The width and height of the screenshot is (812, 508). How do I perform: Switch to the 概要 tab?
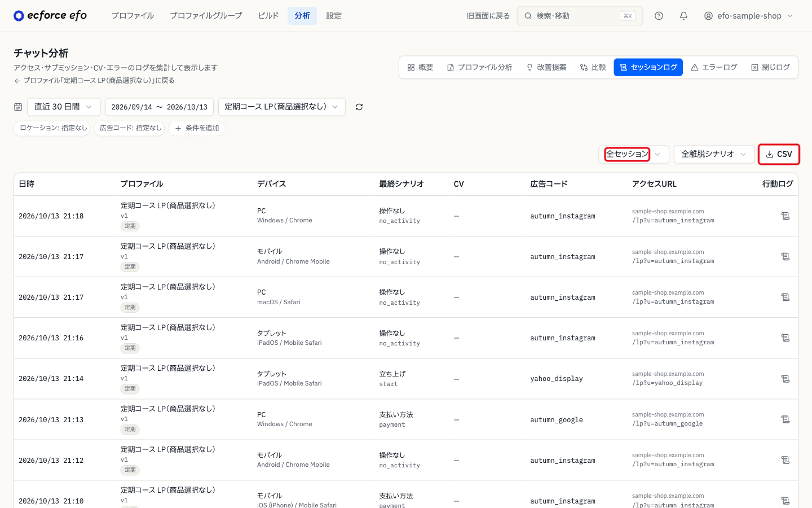point(420,67)
